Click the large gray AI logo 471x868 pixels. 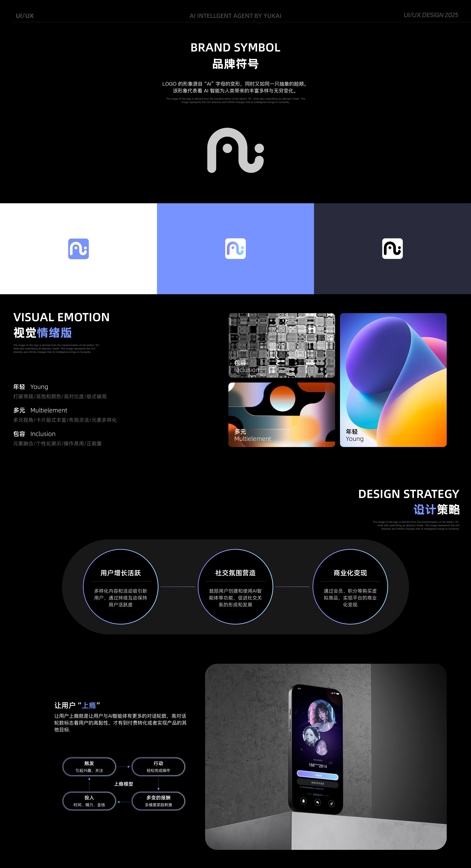pyautogui.click(x=235, y=150)
